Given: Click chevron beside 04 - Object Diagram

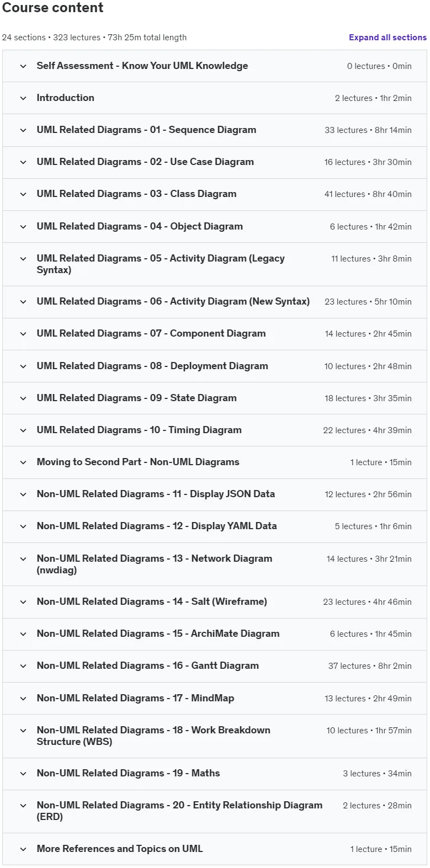Looking at the screenshot, I should (x=23, y=227).
